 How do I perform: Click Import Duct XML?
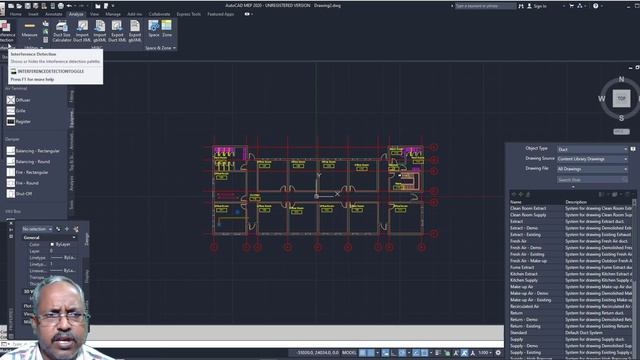tap(82, 31)
